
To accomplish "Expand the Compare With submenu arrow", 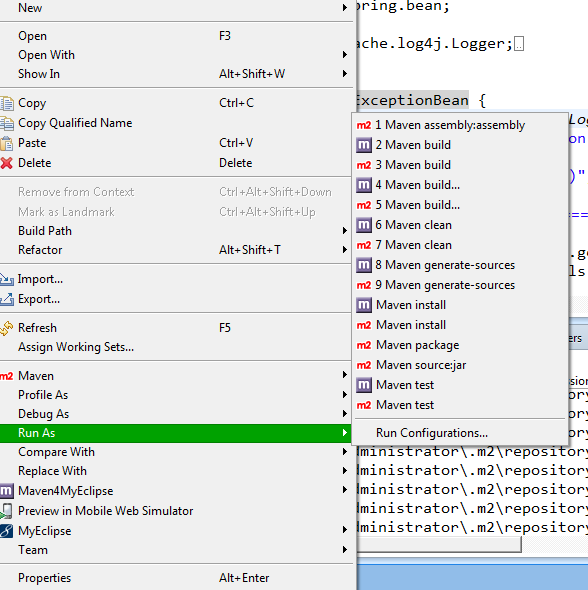I will tap(345, 452).
